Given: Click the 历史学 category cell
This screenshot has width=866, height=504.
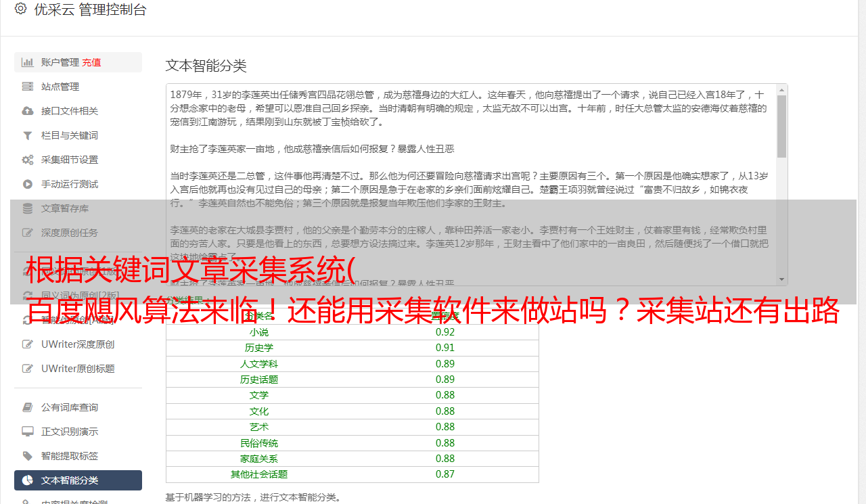Looking at the screenshot, I should (x=259, y=348).
